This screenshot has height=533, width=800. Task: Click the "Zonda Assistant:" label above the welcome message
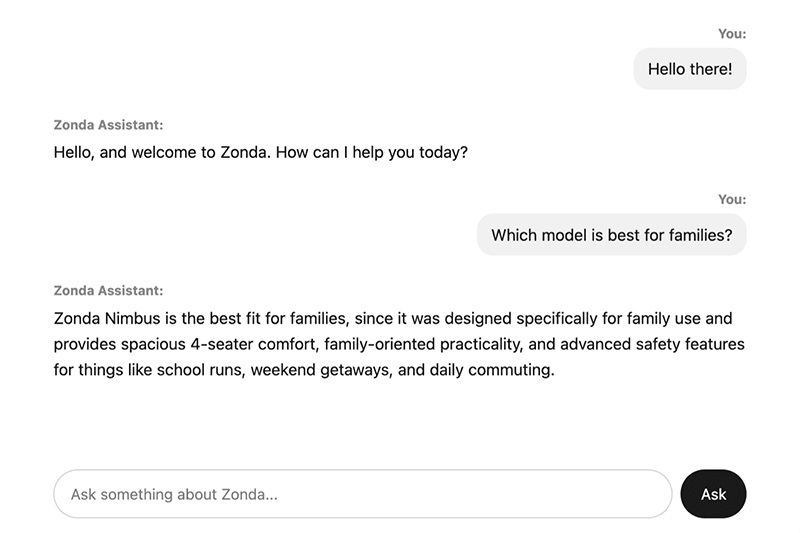[108, 125]
